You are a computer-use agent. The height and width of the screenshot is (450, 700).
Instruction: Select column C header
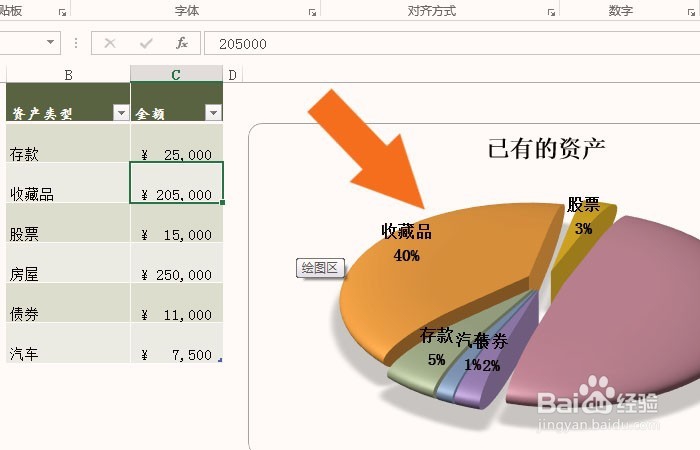(x=176, y=75)
